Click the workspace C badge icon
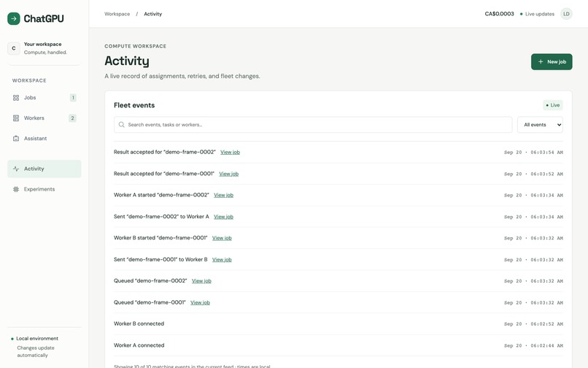Screen dimensions: 588x368 tap(14, 48)
